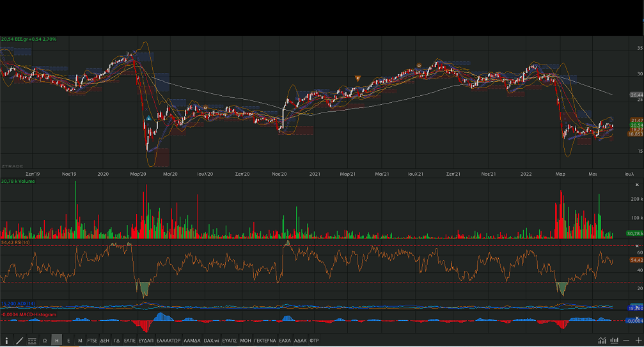
Task: Select the trend line drawing tool
Action: (x=19, y=341)
